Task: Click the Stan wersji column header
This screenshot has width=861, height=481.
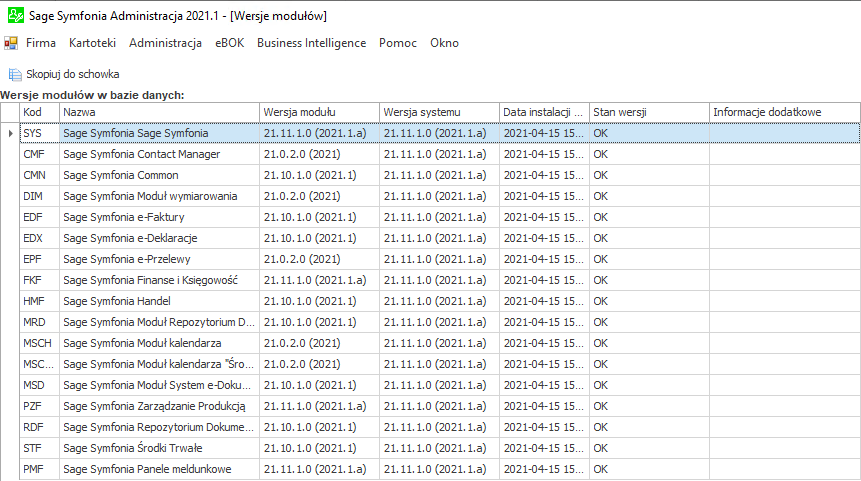Action: pos(647,112)
